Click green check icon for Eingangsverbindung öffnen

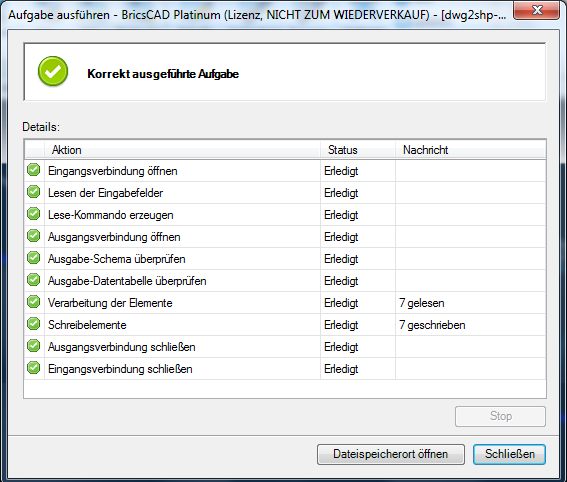pos(34,170)
